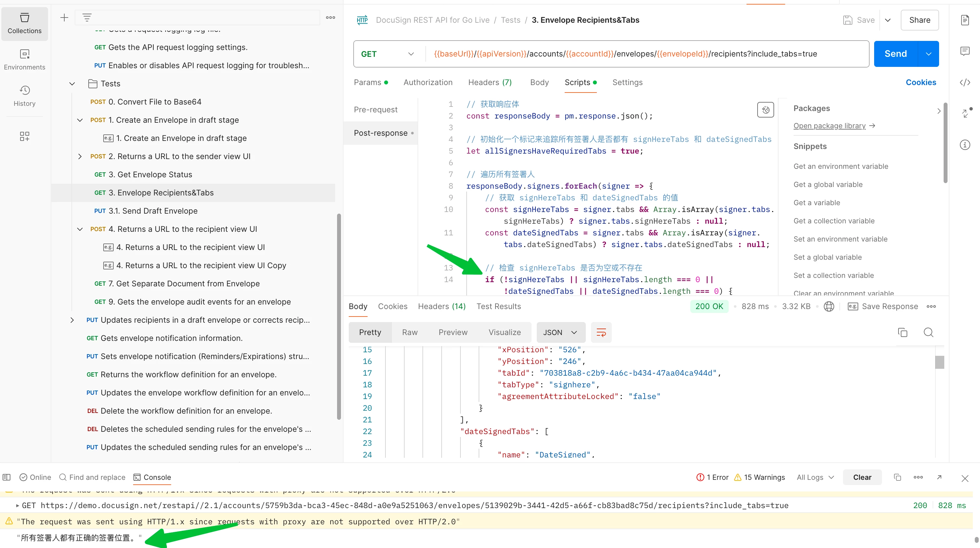Close the console panel
Image resolution: width=980 pixels, height=548 pixels.
[965, 478]
